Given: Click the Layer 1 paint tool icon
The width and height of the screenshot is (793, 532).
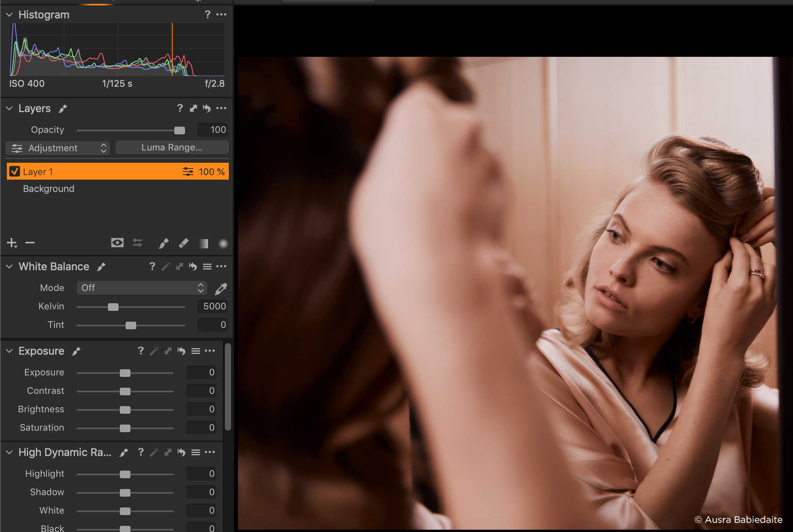Looking at the screenshot, I should pyautogui.click(x=163, y=243).
